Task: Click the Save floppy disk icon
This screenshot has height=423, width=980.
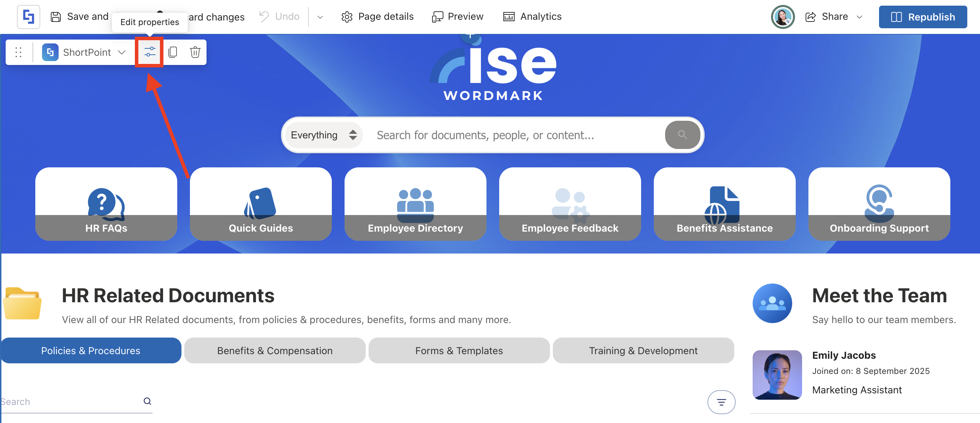Action: pos(56,17)
